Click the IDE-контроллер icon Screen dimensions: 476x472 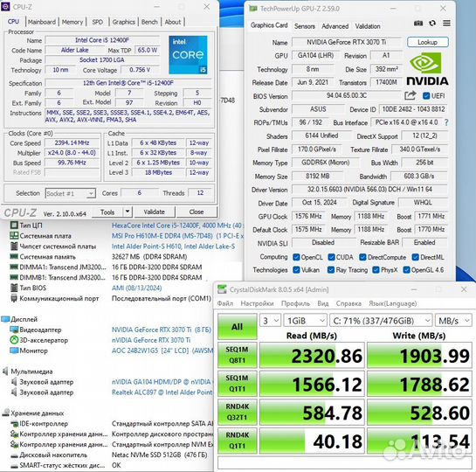tap(14, 423)
